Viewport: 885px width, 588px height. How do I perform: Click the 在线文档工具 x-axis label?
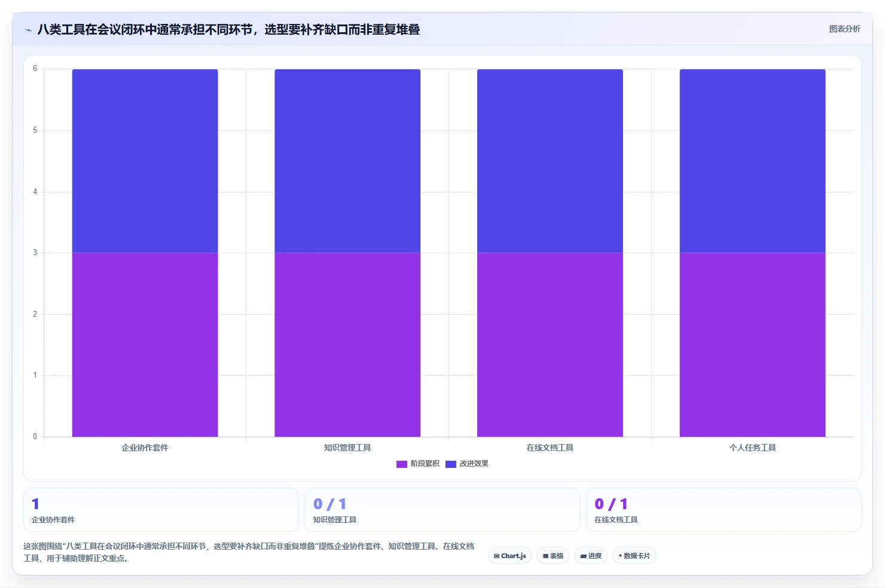click(550, 448)
